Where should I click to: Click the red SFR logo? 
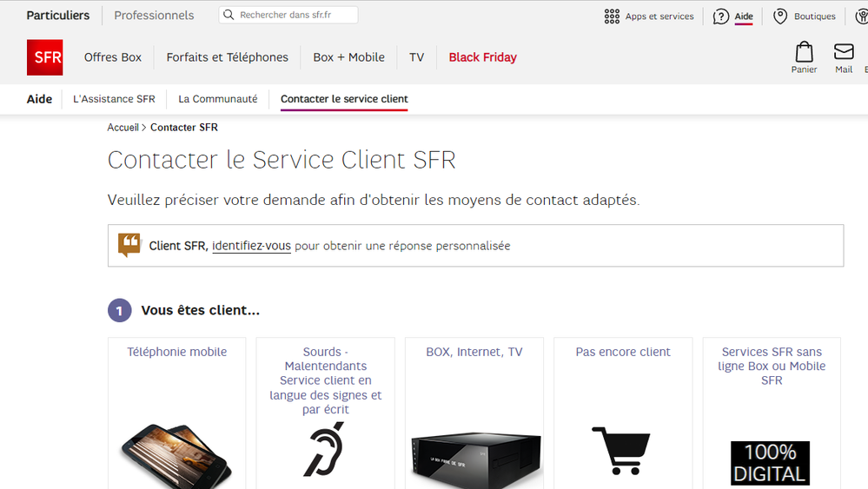tap(44, 57)
